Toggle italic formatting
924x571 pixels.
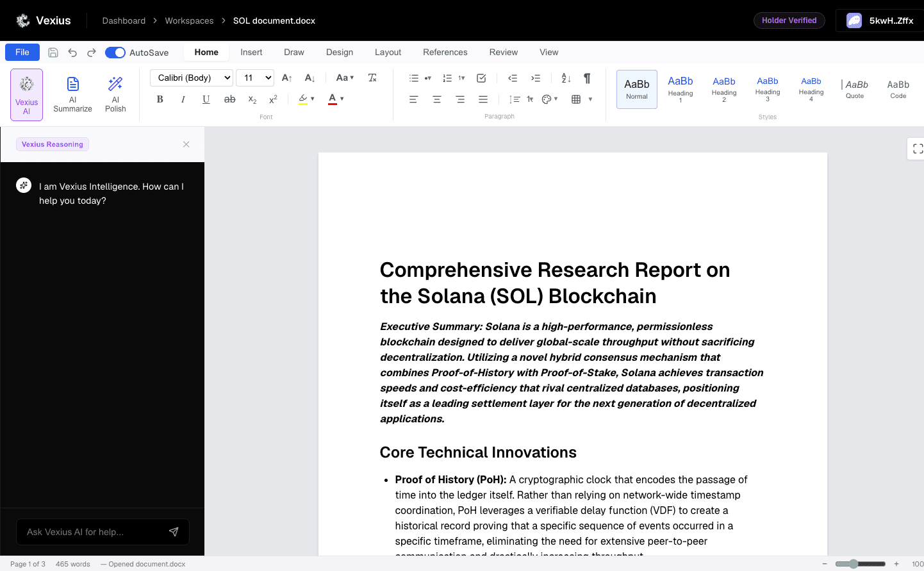coord(183,99)
